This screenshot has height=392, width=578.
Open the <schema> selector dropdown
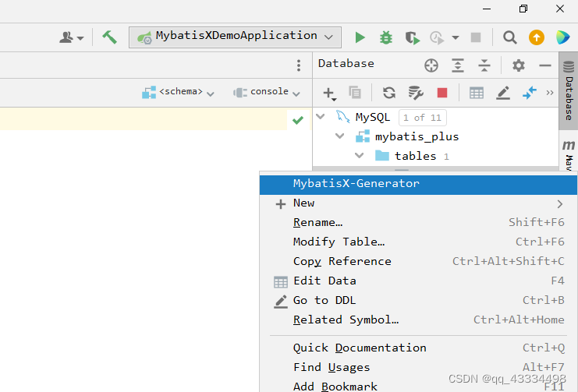click(178, 92)
